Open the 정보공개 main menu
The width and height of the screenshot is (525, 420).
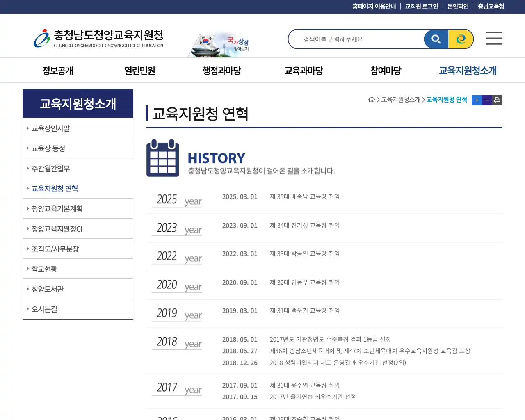coord(57,71)
